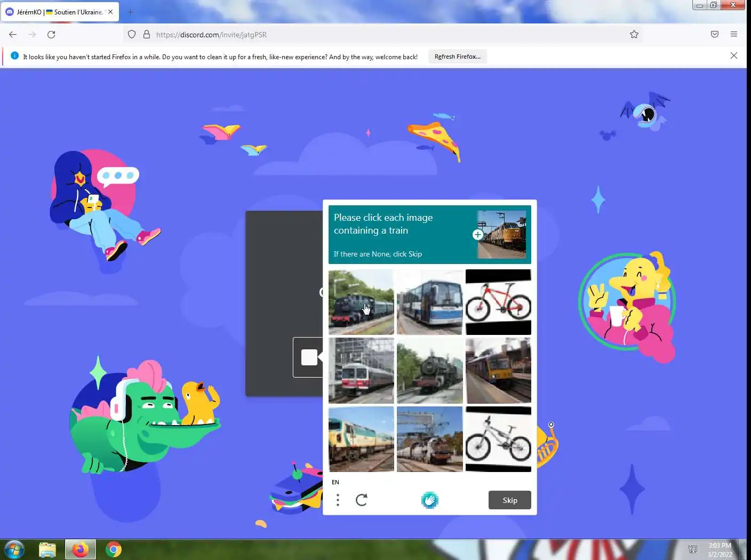Viewport: 751px width, 560px height.
Task: Select the red and white commuter train image
Action: pos(361,370)
